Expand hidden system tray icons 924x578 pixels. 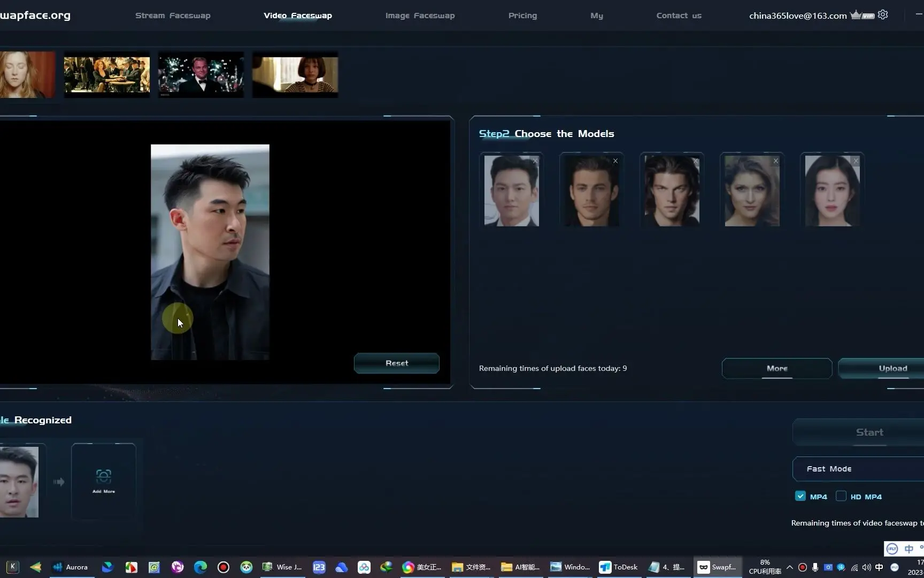pos(790,567)
